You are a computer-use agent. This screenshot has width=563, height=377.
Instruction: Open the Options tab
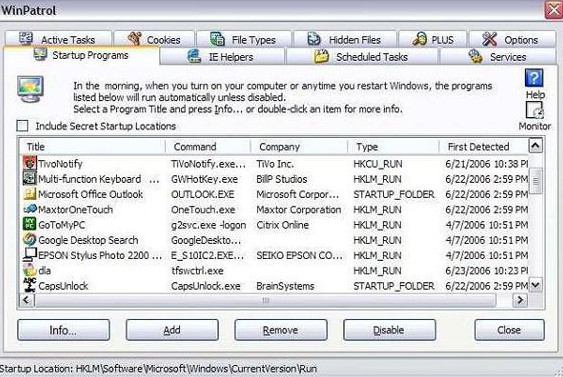tap(513, 39)
